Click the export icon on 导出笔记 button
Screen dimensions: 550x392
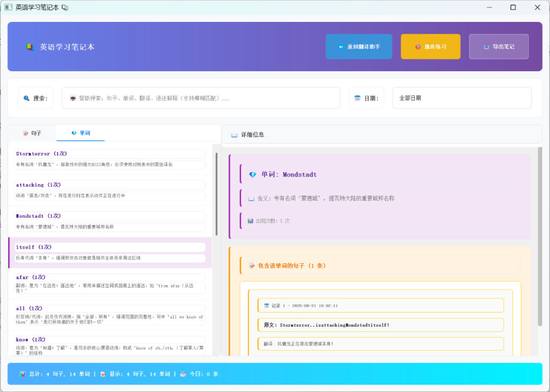point(486,47)
